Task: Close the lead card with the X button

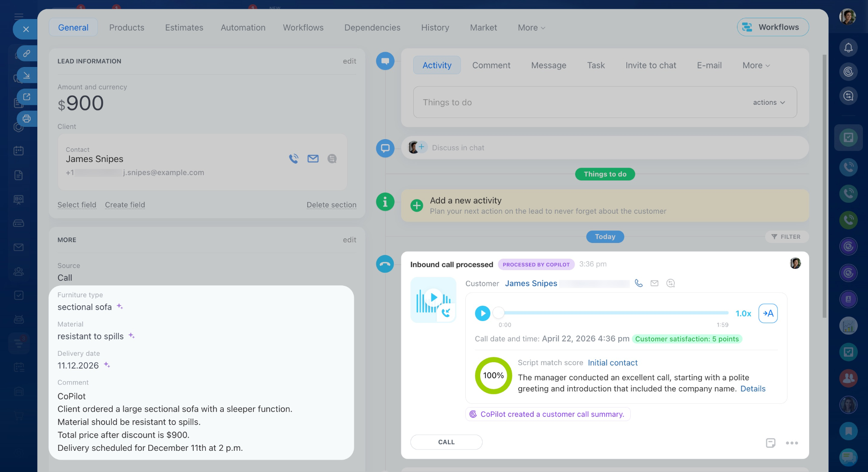Action: point(26,29)
